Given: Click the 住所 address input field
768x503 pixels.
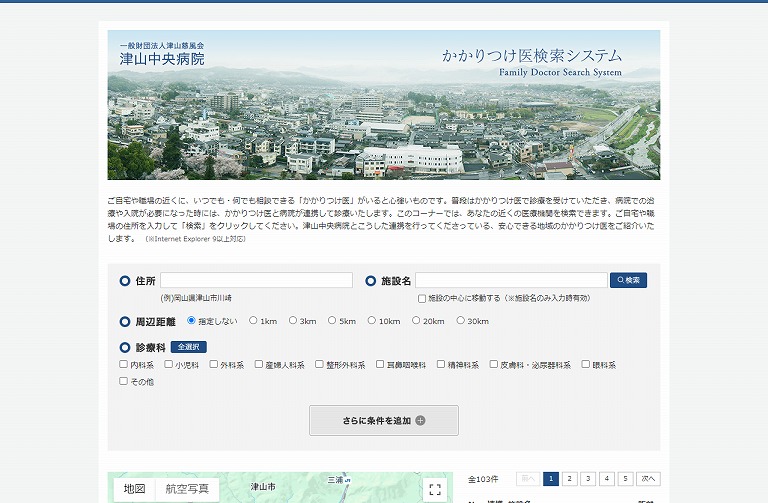Looking at the screenshot, I should tap(256, 281).
